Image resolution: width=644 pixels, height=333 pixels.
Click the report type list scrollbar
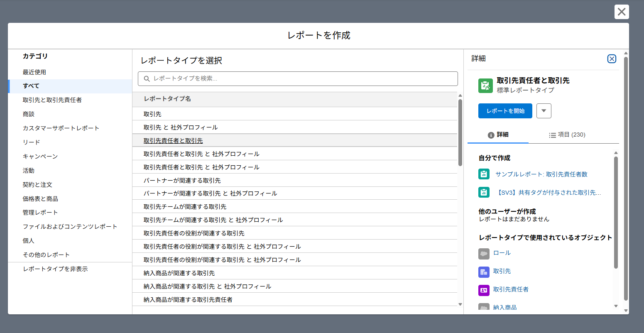[460, 132]
